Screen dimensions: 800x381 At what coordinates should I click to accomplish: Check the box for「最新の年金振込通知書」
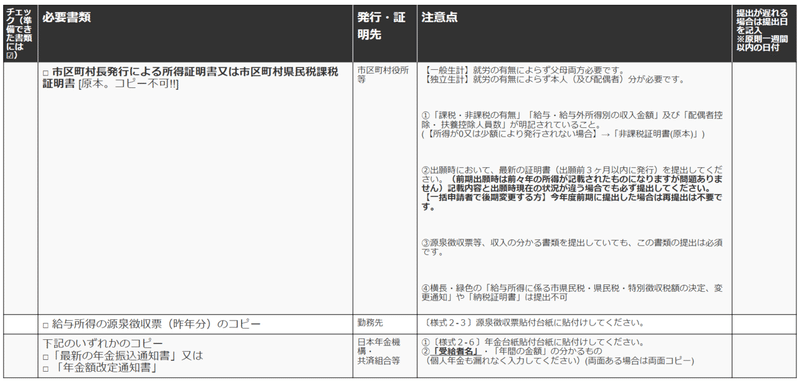click(45, 357)
